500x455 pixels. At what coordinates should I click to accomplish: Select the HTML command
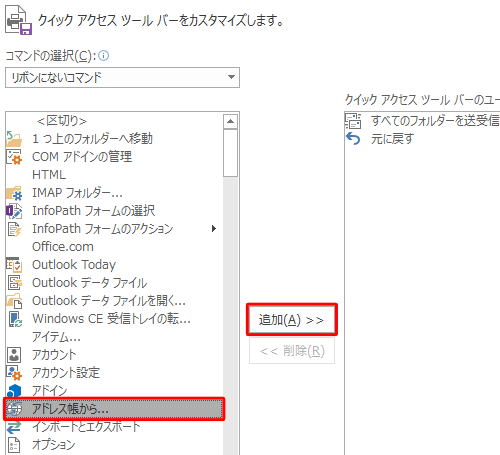114,175
